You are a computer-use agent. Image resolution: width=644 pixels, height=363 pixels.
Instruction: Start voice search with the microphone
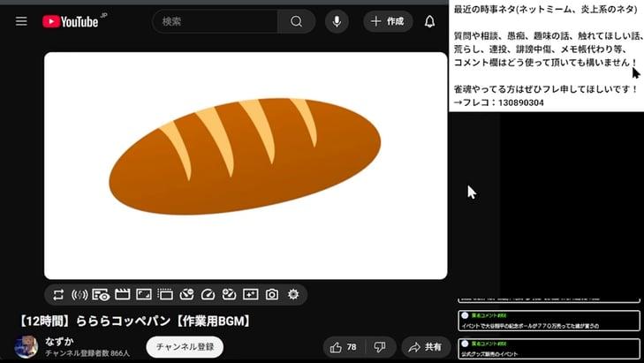point(337,21)
